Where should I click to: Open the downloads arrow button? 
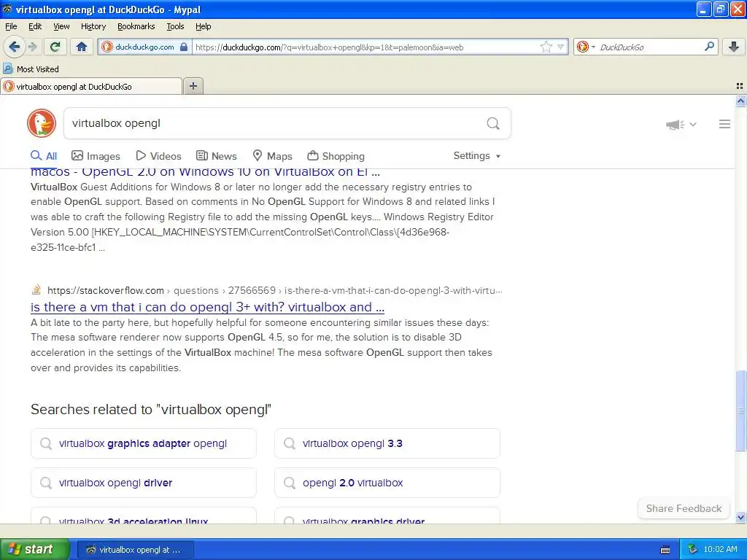point(734,47)
